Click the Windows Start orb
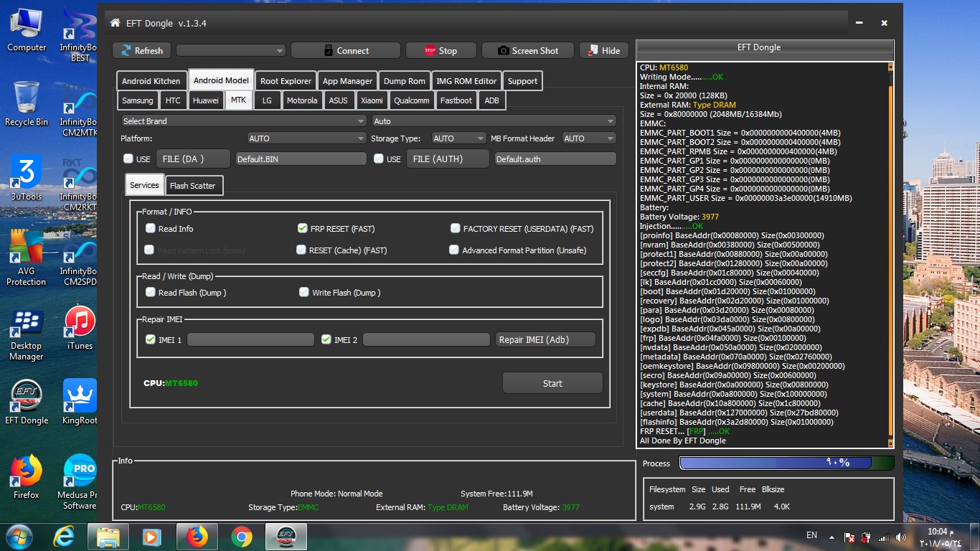 [19, 536]
